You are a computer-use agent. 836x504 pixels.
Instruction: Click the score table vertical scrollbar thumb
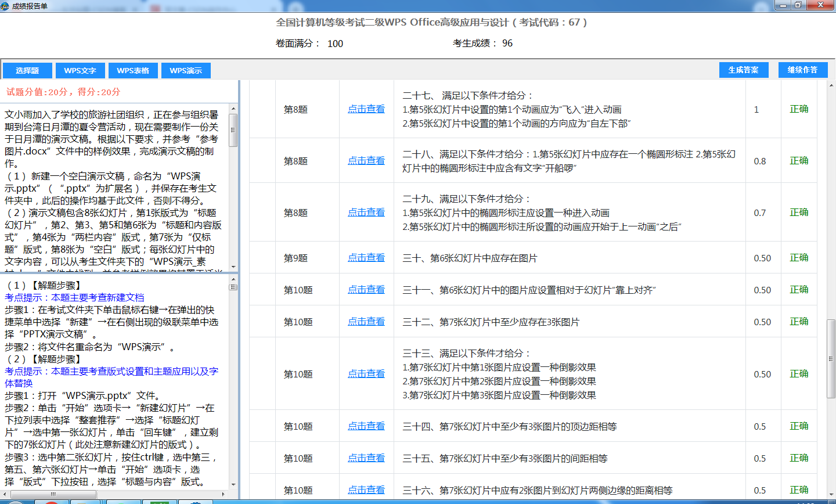831,358
